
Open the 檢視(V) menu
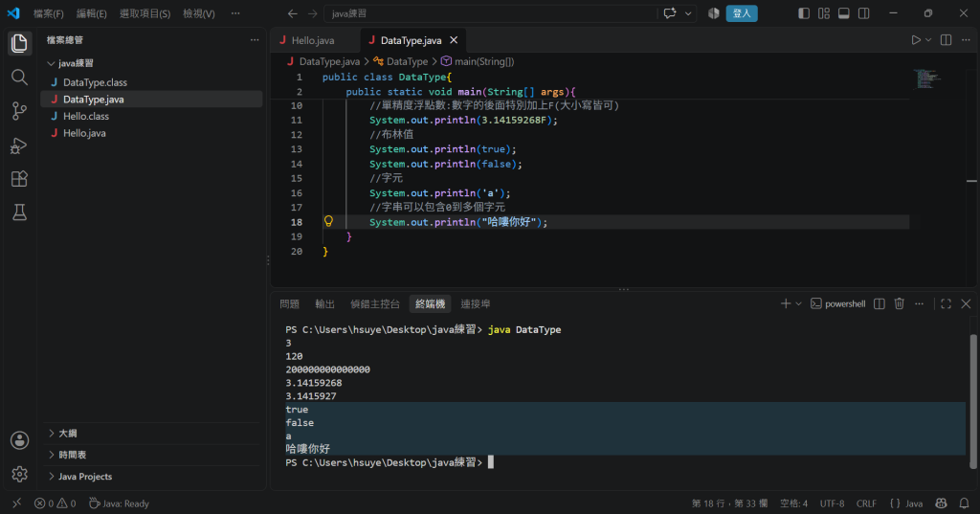(199, 13)
